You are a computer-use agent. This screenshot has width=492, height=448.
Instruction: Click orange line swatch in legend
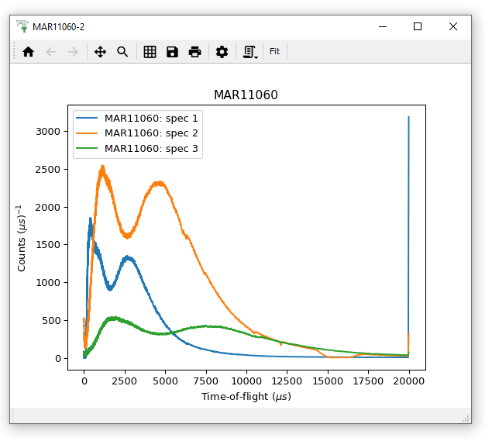click(x=87, y=133)
